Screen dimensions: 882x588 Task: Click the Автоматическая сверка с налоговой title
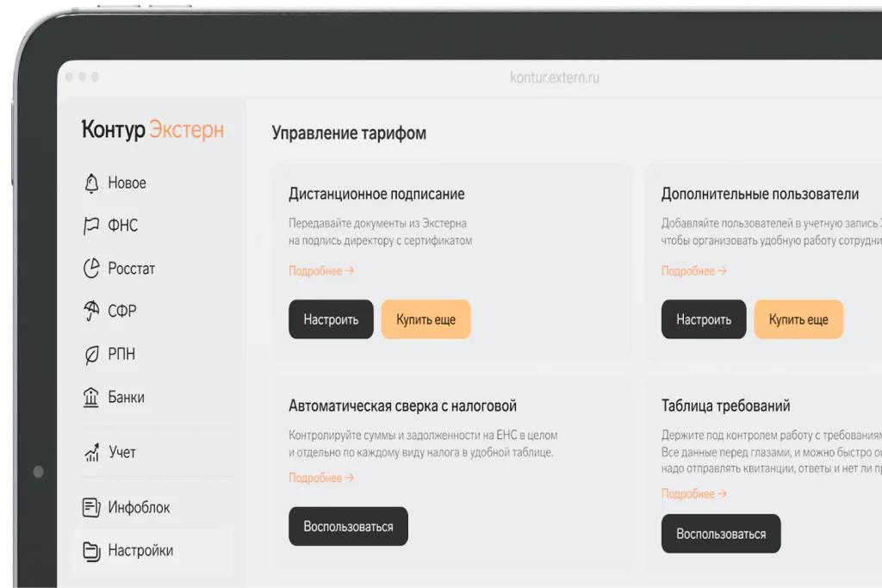402,405
